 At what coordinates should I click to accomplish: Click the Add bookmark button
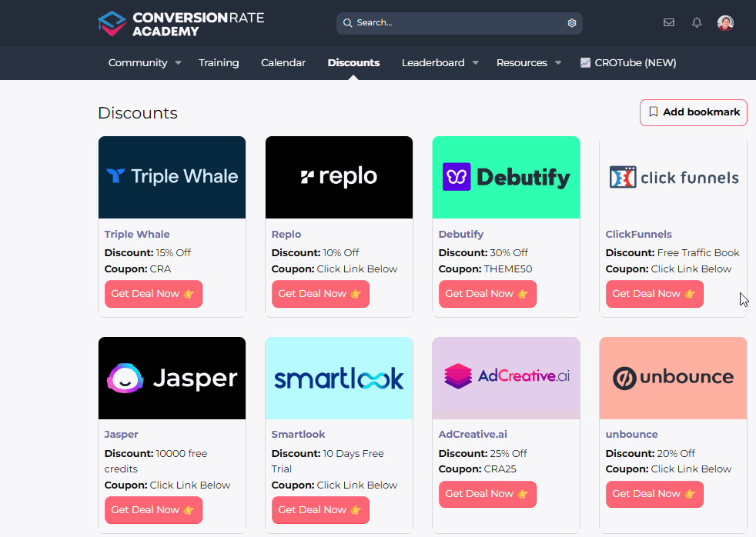click(694, 112)
